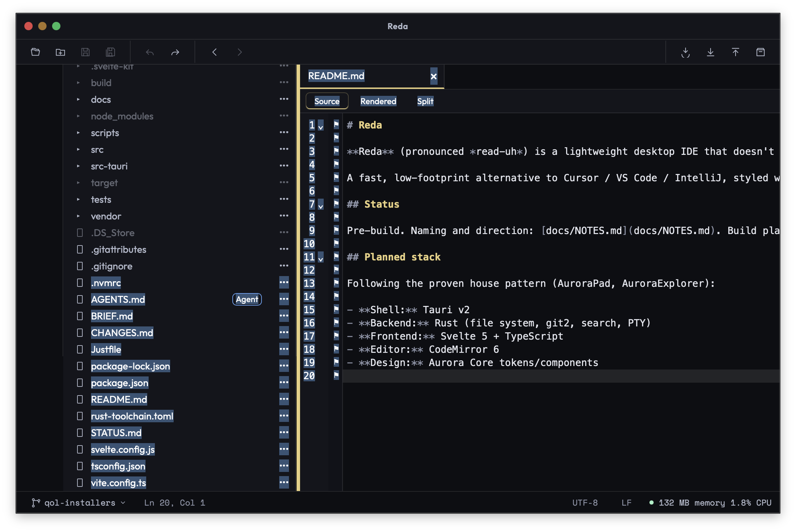Open package-lock.json in the file tree

(x=131, y=366)
